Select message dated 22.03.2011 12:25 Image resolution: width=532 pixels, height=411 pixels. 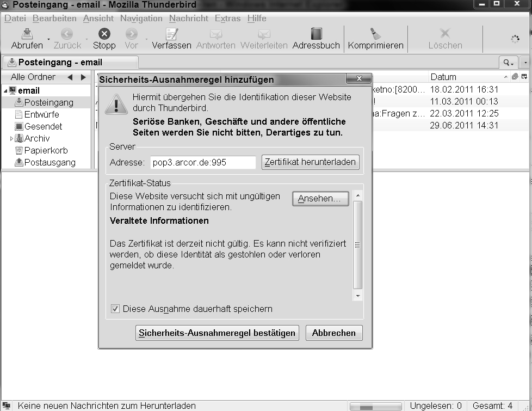464,113
